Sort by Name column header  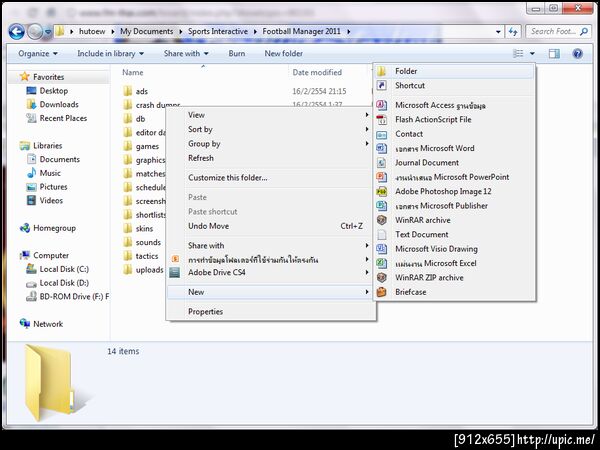tap(133, 72)
